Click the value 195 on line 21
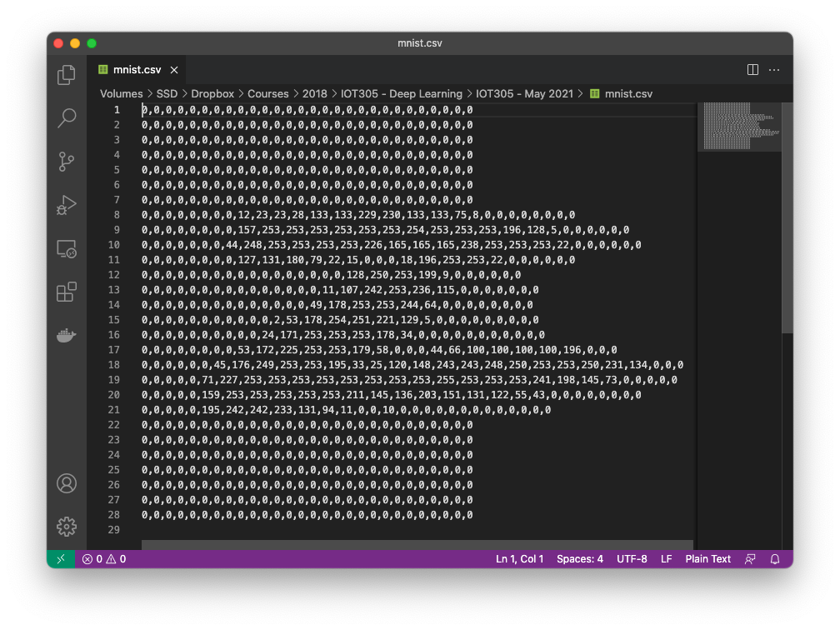The height and width of the screenshot is (630, 840). pos(211,410)
